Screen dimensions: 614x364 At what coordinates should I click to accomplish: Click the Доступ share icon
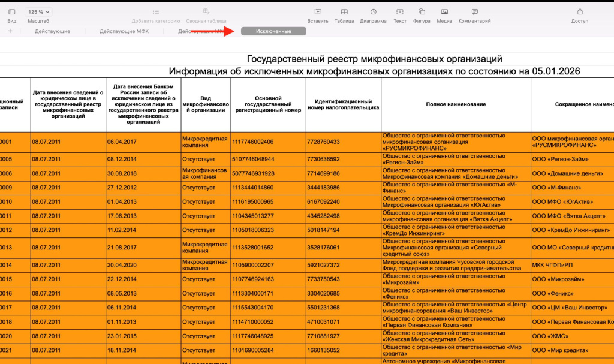click(579, 12)
